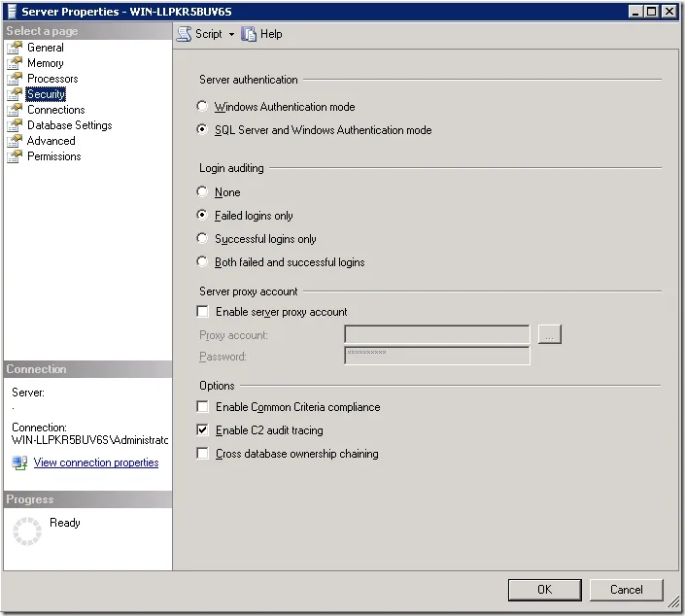Click the Proxy account input field
The width and height of the screenshot is (685, 616).
437,334
